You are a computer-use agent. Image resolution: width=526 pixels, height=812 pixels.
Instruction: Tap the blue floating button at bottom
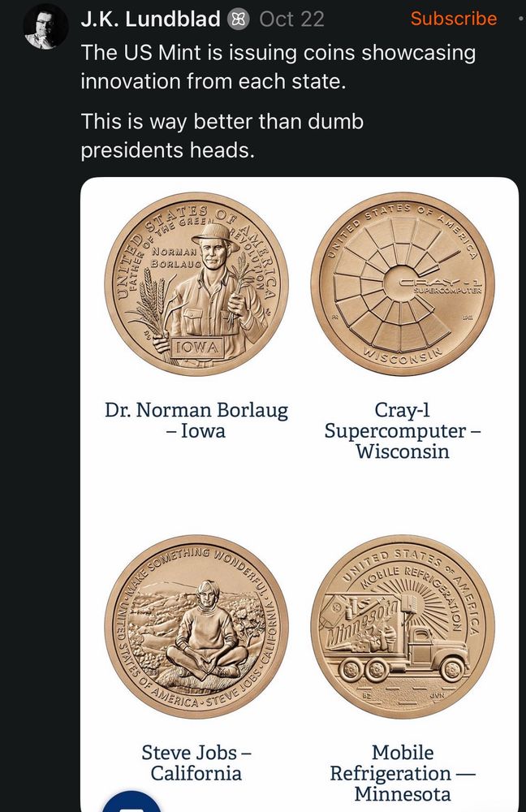coord(134,800)
